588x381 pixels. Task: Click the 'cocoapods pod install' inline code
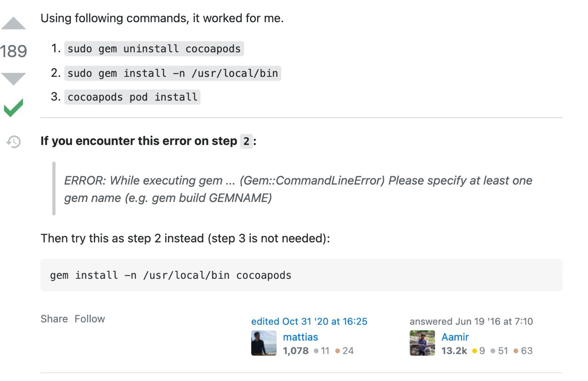pyautogui.click(x=132, y=97)
